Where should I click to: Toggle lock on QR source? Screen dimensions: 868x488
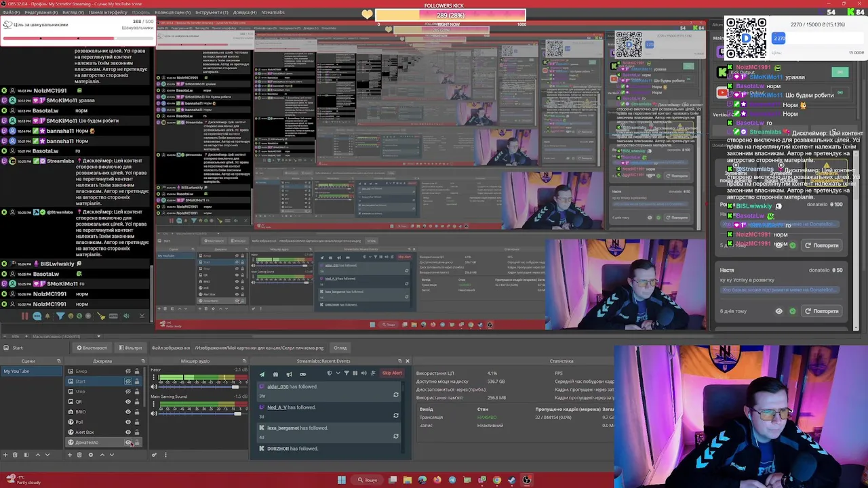coord(136,402)
